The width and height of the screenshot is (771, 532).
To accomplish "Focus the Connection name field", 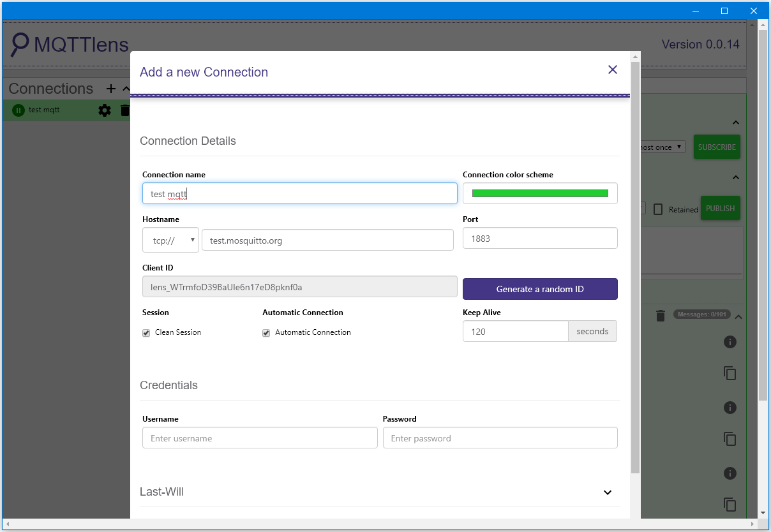I will (300, 193).
